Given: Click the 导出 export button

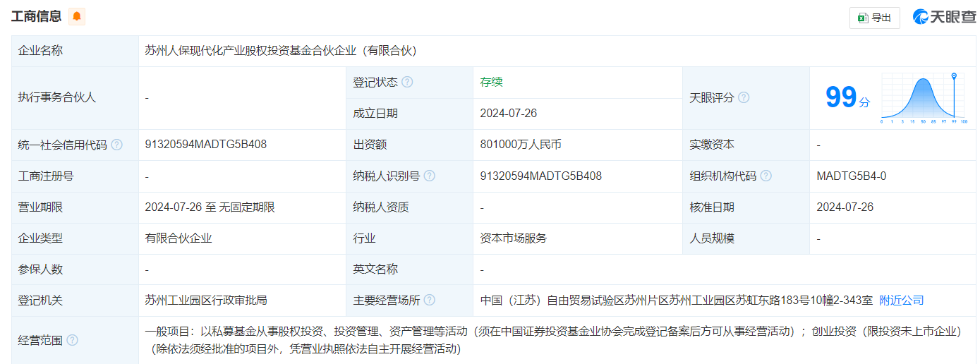Looking at the screenshot, I should [874, 18].
